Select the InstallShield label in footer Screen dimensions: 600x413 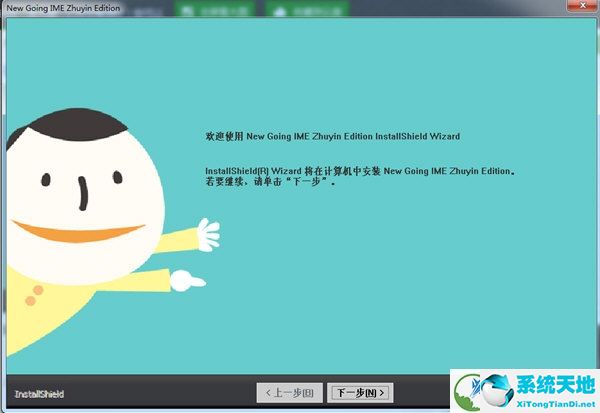tap(39, 394)
